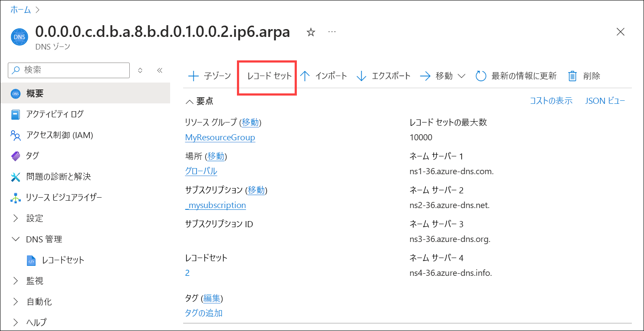The image size is (644, 331).
Task: Click 最新の情報に更新 refresh button
Action: tap(516, 76)
